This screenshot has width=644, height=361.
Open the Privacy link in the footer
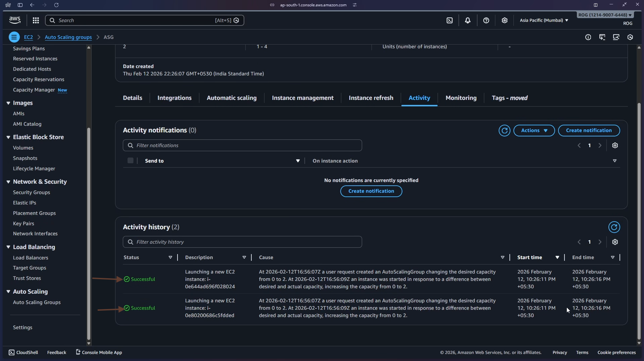click(x=560, y=352)
